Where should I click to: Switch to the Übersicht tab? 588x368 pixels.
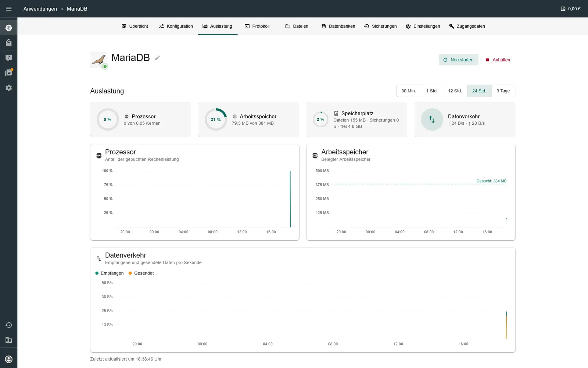point(135,26)
